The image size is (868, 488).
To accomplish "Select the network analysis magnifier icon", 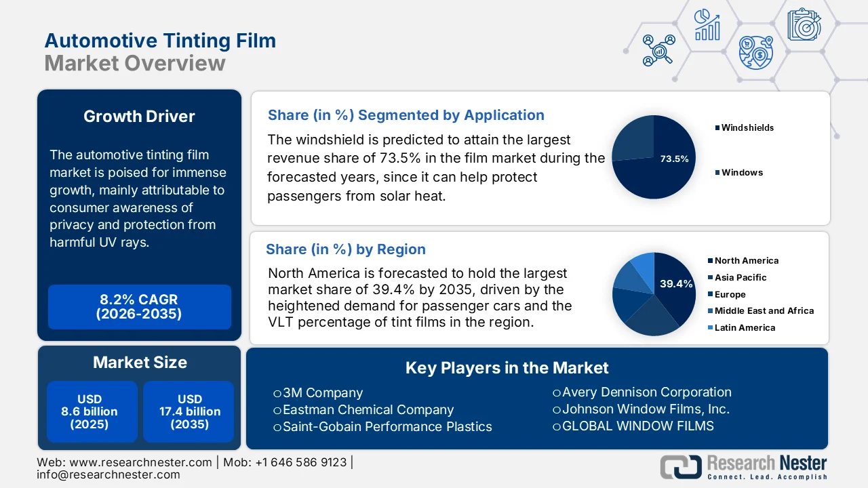I will [x=656, y=51].
